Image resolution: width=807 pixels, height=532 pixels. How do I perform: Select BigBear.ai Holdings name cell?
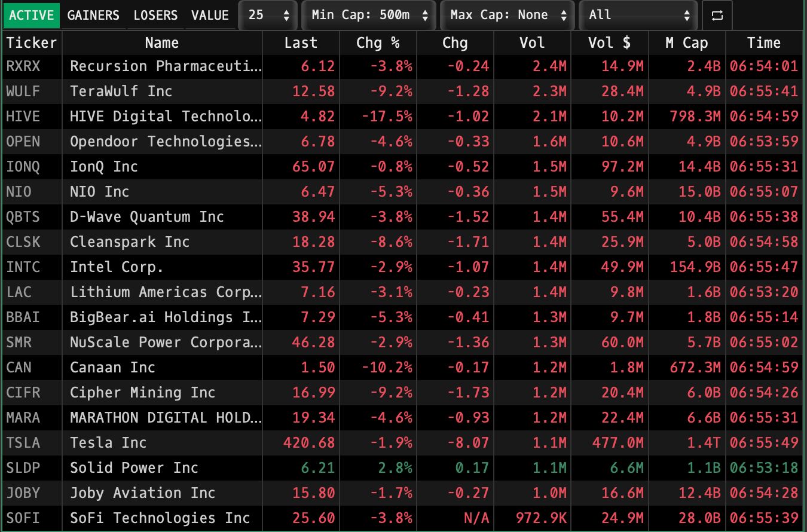[x=162, y=317]
